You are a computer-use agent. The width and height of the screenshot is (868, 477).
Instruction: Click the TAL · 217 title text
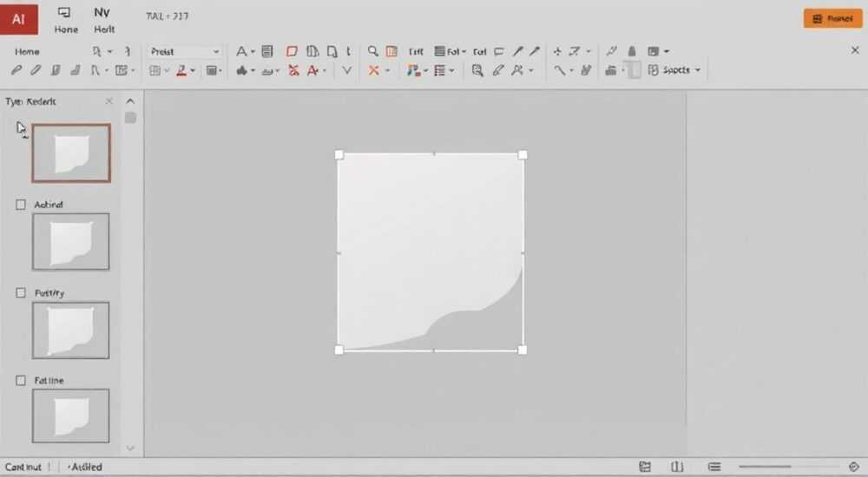(x=168, y=16)
